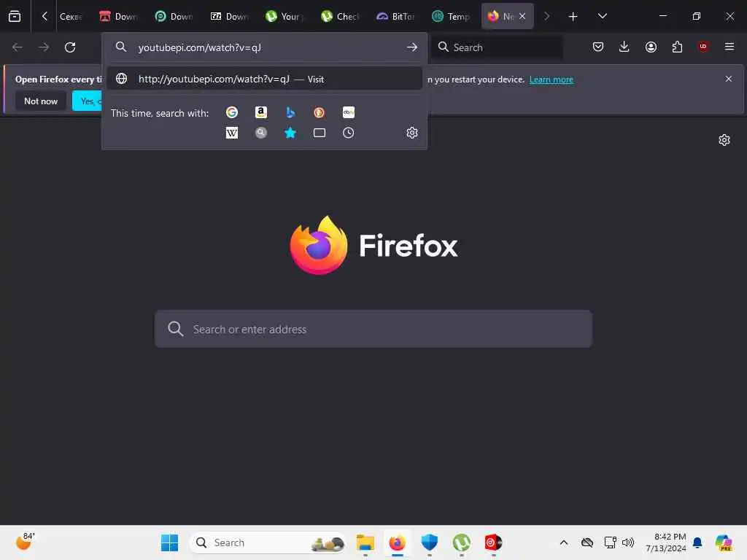Open the uBlock Origin extension popup
This screenshot has width=747, height=560.
coord(703,47)
